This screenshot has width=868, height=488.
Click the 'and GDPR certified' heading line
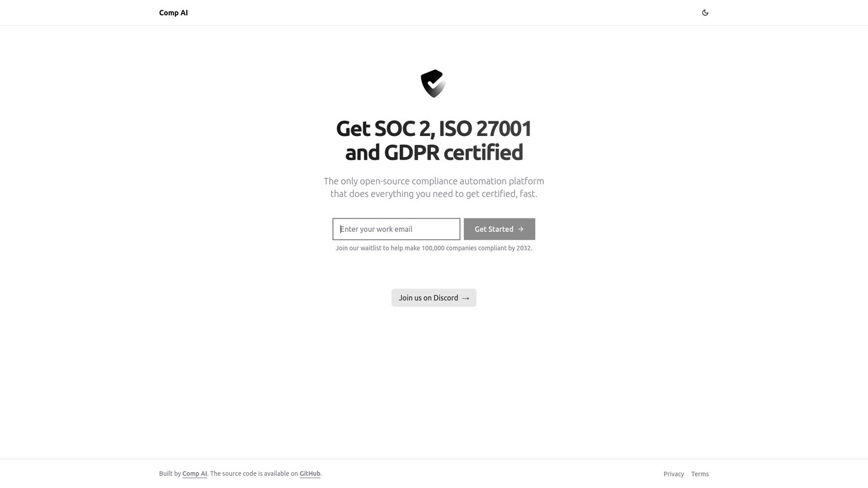coord(434,152)
